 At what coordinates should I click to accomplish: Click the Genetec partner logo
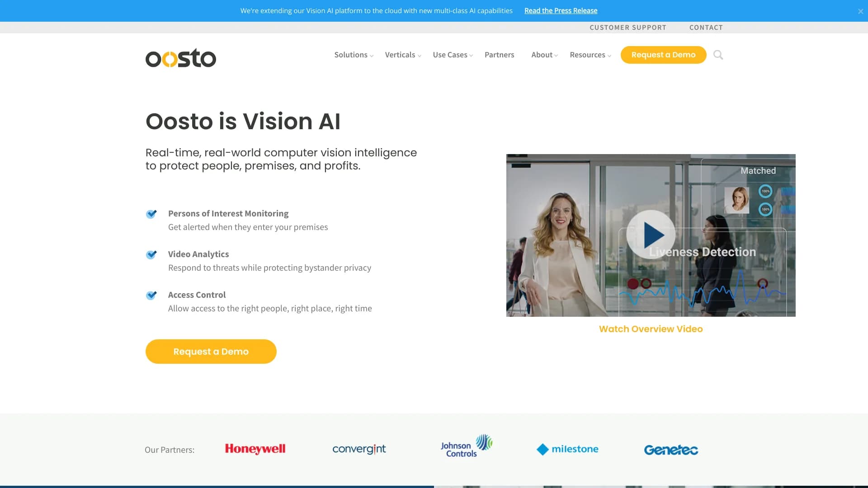671,450
